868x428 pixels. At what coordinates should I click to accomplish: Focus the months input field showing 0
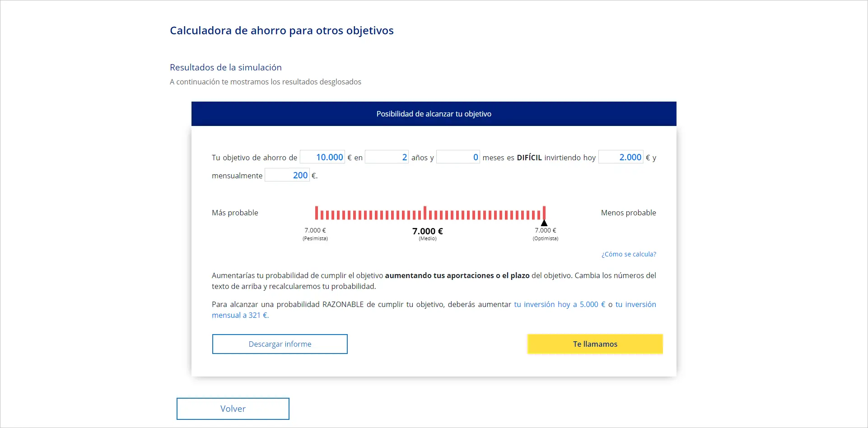pyautogui.click(x=458, y=157)
